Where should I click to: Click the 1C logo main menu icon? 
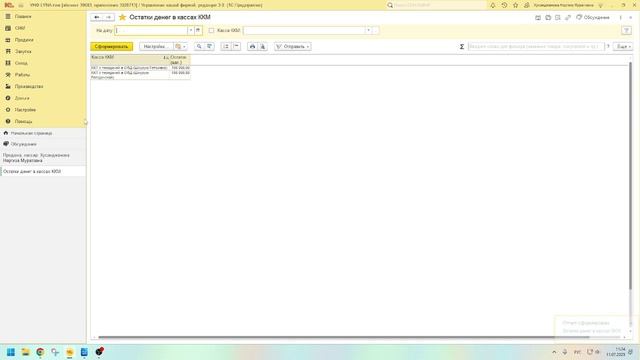[9, 5]
